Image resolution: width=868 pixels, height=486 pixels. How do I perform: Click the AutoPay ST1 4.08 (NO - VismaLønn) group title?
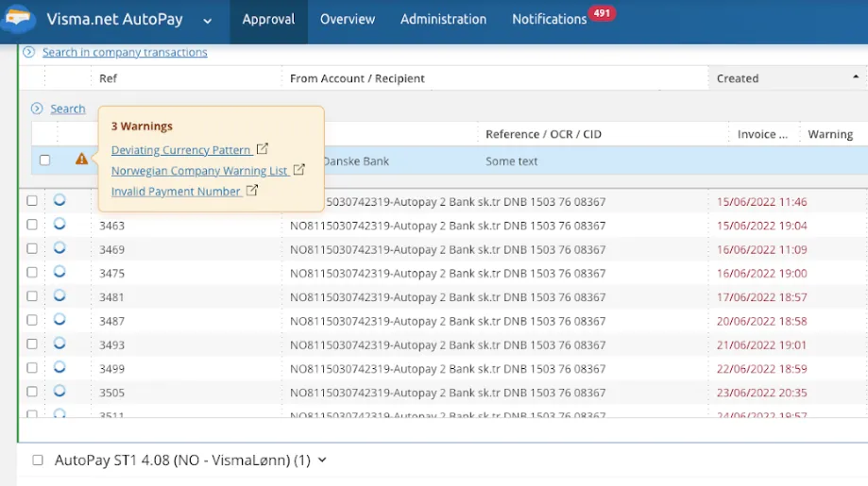coord(182,460)
